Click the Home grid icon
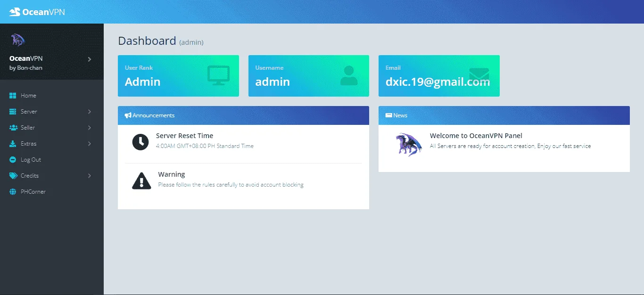Viewport: 644px width, 295px height. click(x=13, y=96)
